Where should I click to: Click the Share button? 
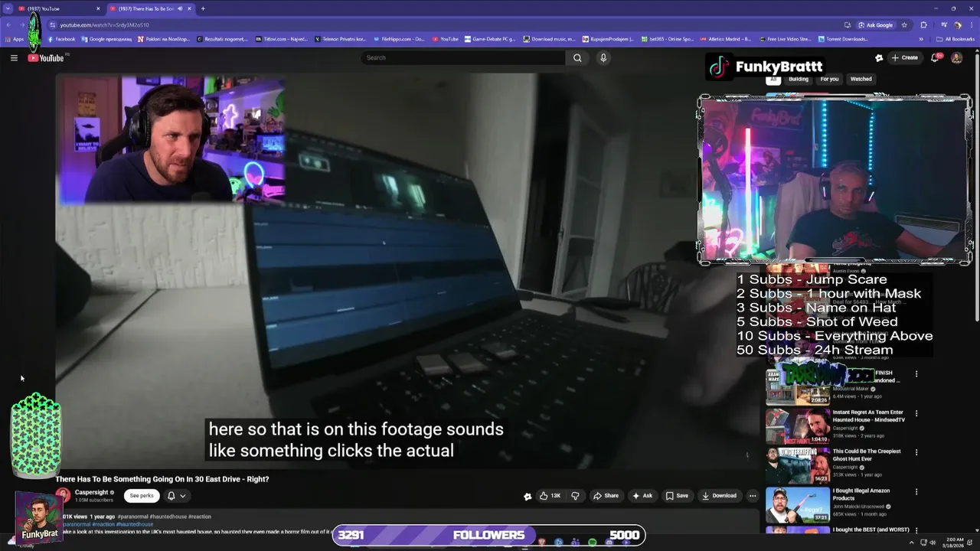point(606,495)
